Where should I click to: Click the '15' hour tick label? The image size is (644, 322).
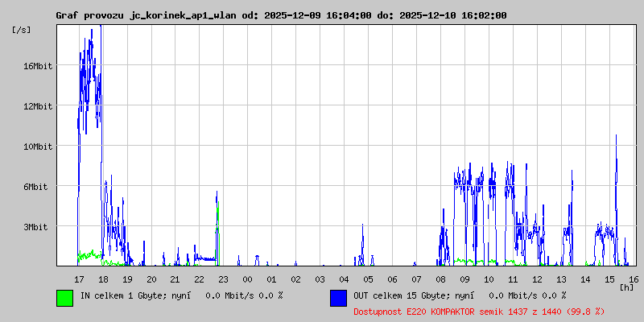[x=610, y=279]
